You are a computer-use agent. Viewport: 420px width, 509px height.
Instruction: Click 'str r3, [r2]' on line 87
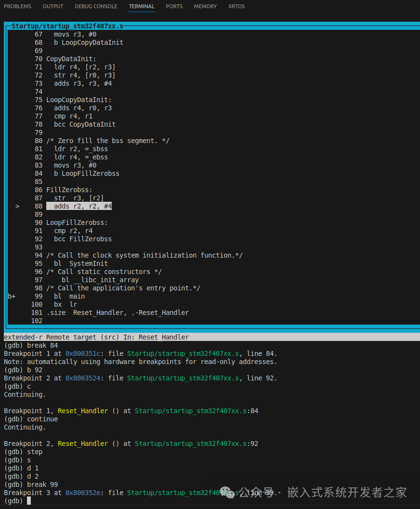point(79,198)
